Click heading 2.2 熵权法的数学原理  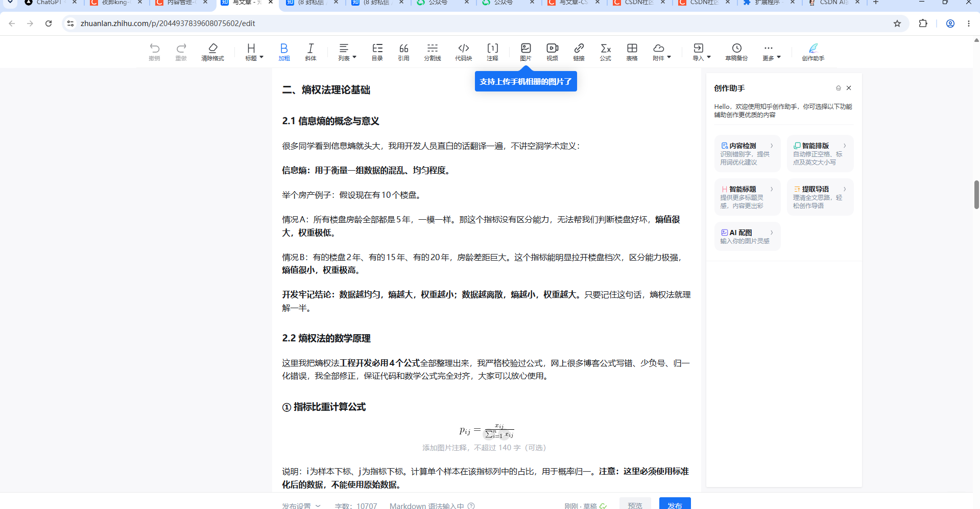pos(326,338)
